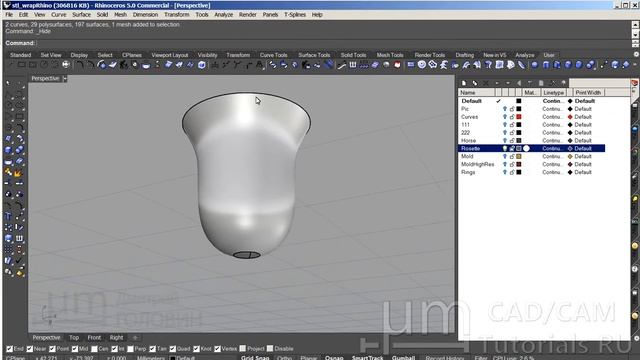Image resolution: width=640 pixels, height=360 pixels.
Task: Toggle SmartTrack in status bar
Action: pos(367,358)
